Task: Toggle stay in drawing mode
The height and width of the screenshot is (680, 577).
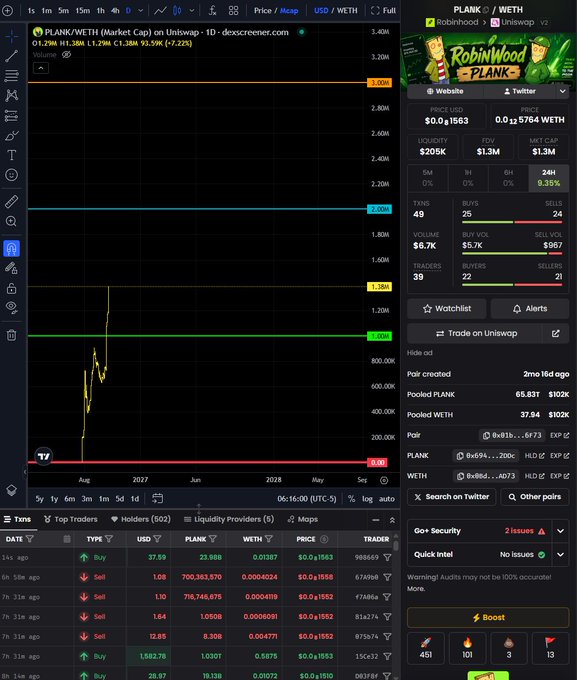Action: (12, 268)
